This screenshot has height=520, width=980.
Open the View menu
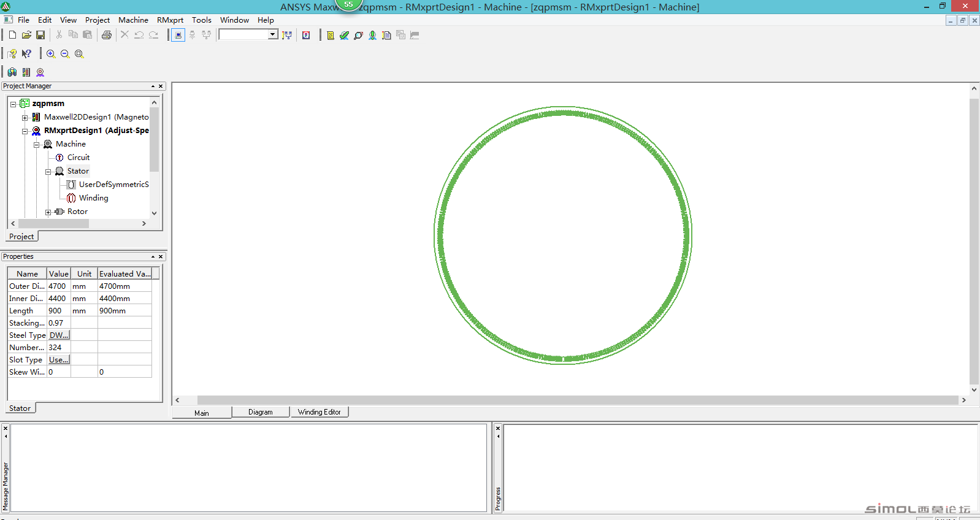coord(68,20)
